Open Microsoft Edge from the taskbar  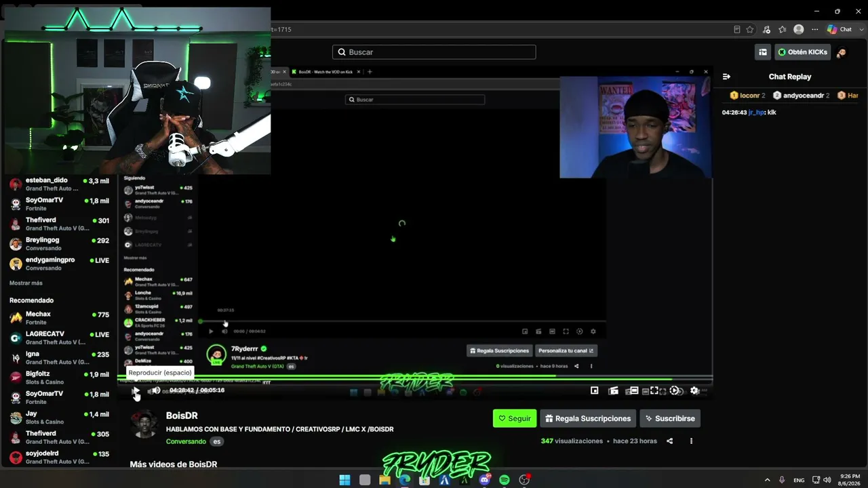pos(405,480)
